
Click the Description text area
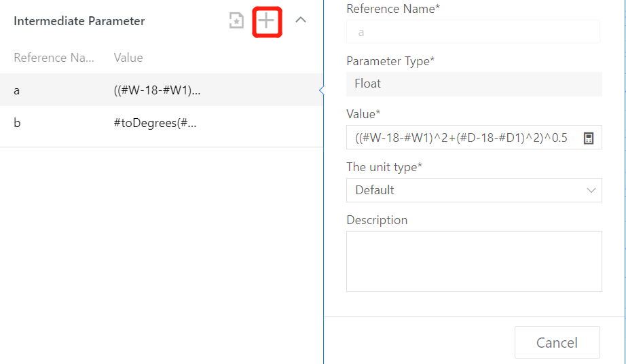coord(474,261)
